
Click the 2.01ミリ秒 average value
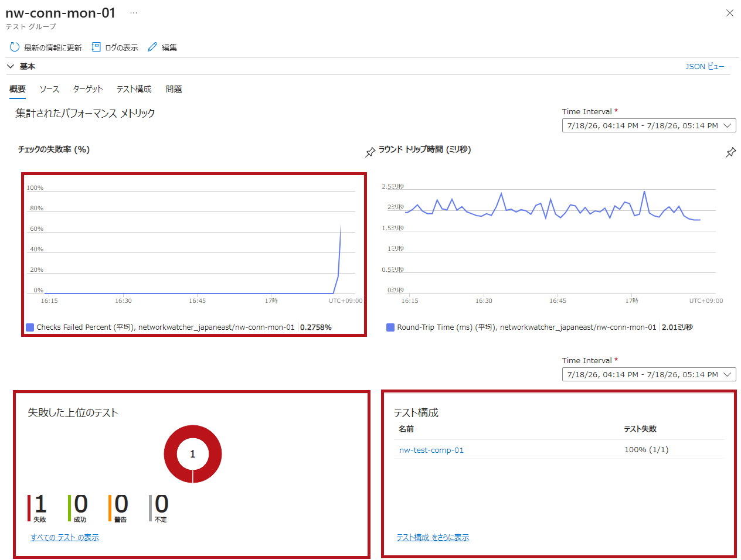(677, 327)
